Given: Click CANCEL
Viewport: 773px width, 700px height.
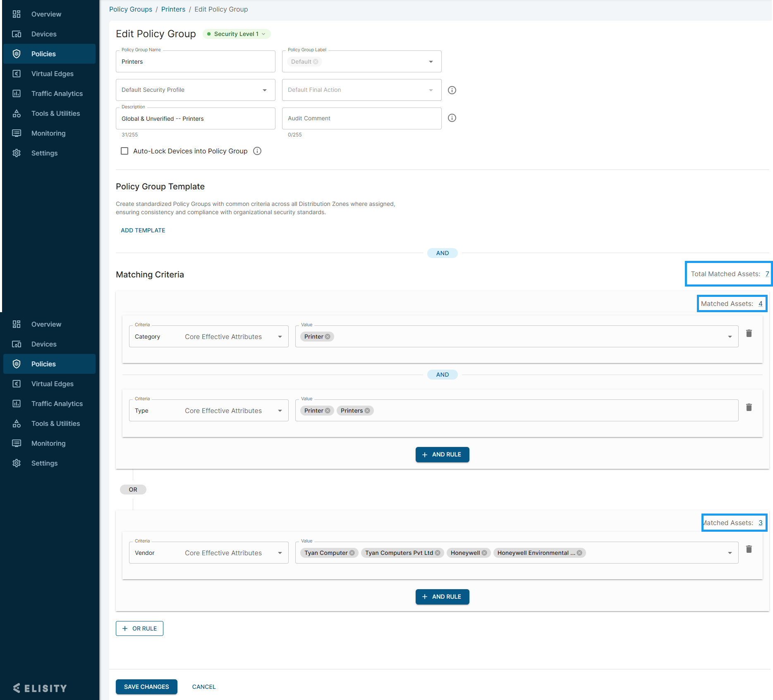Looking at the screenshot, I should [x=204, y=687].
